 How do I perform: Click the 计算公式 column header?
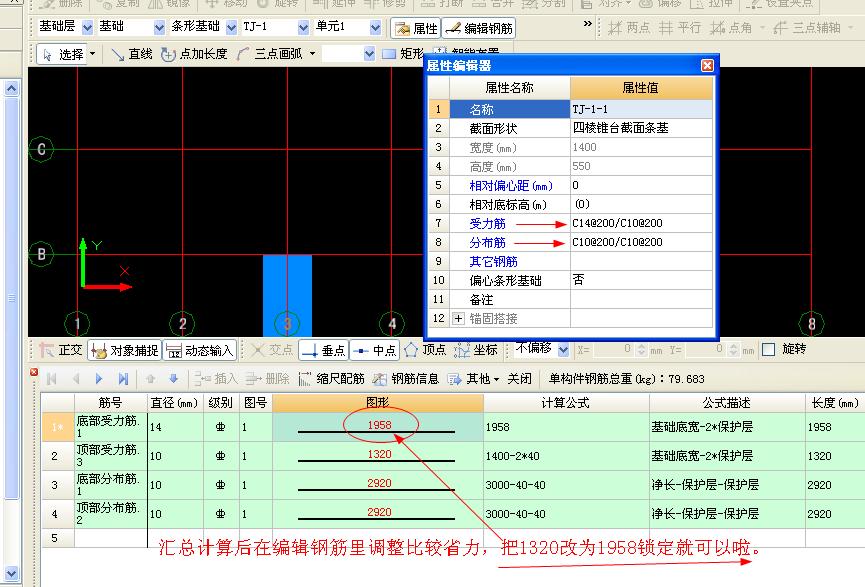point(566,403)
